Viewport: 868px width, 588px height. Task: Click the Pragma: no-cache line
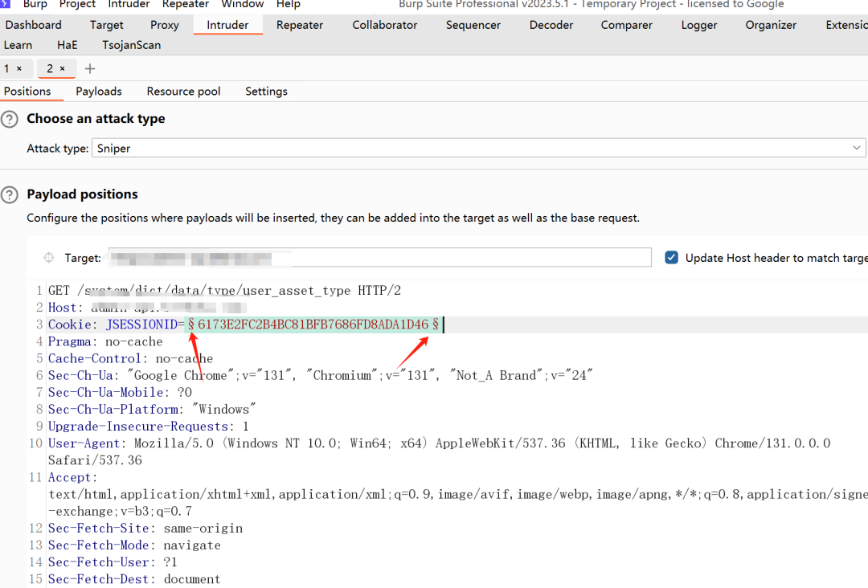[105, 342]
